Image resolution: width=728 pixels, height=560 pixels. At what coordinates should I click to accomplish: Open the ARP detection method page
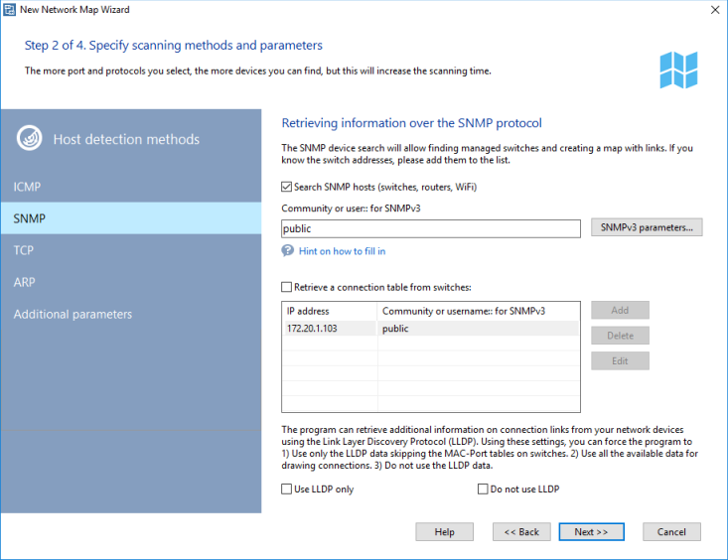pos(25,282)
